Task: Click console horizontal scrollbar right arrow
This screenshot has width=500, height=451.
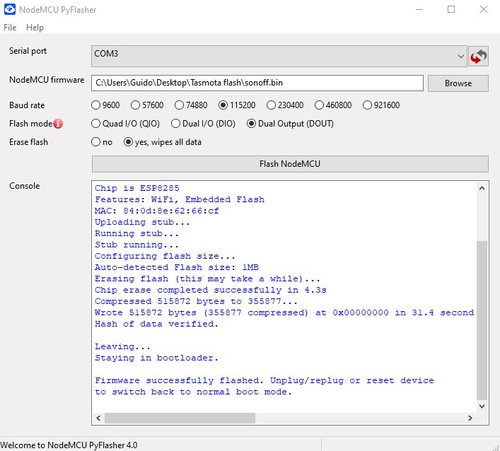Action: tap(470, 418)
